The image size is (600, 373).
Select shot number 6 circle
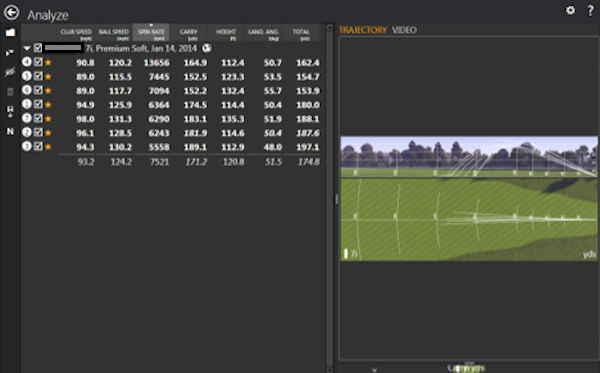tap(26, 90)
